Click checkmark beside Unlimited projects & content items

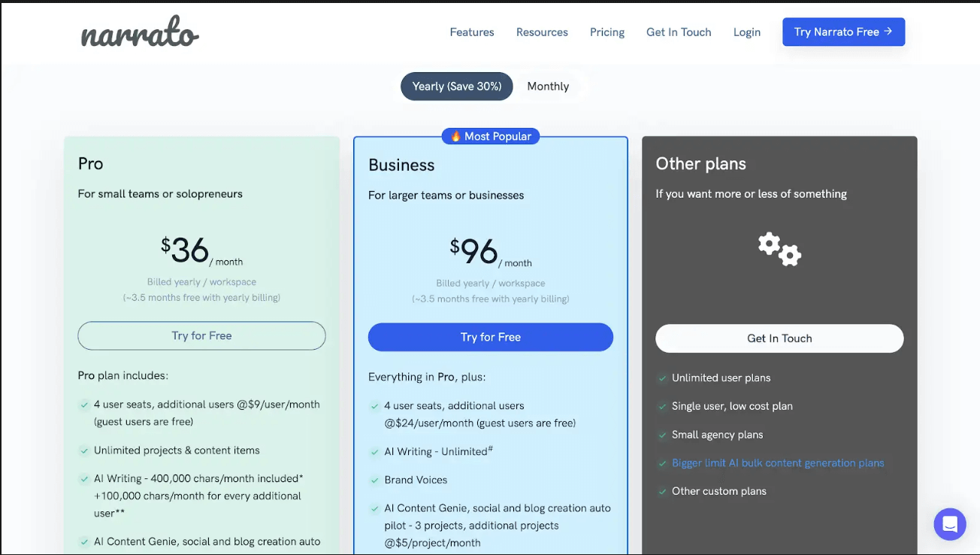pyautogui.click(x=84, y=450)
